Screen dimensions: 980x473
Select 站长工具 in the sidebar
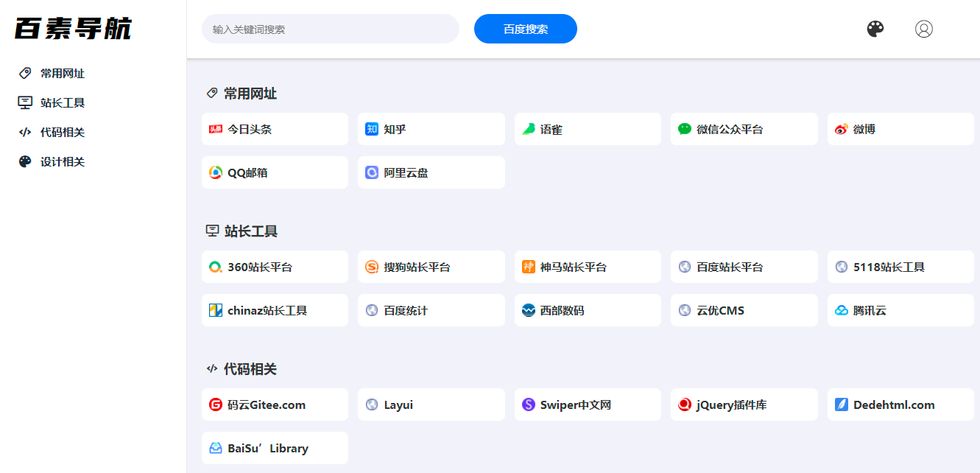pyautogui.click(x=62, y=103)
